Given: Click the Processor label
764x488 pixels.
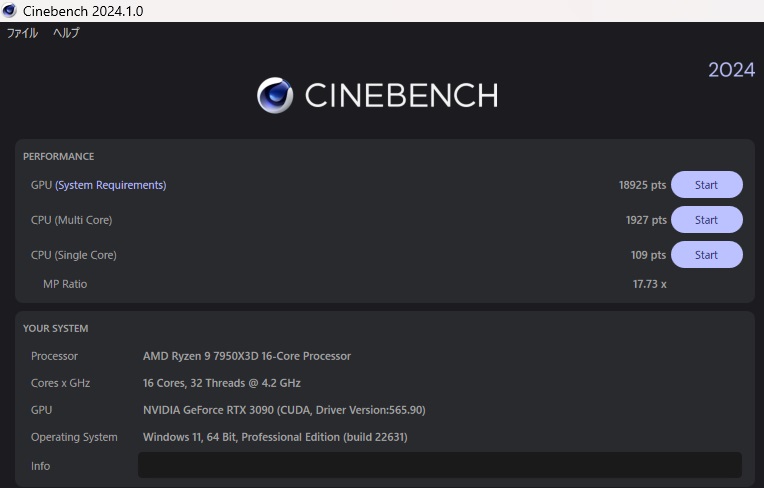Looking at the screenshot, I should (54, 356).
